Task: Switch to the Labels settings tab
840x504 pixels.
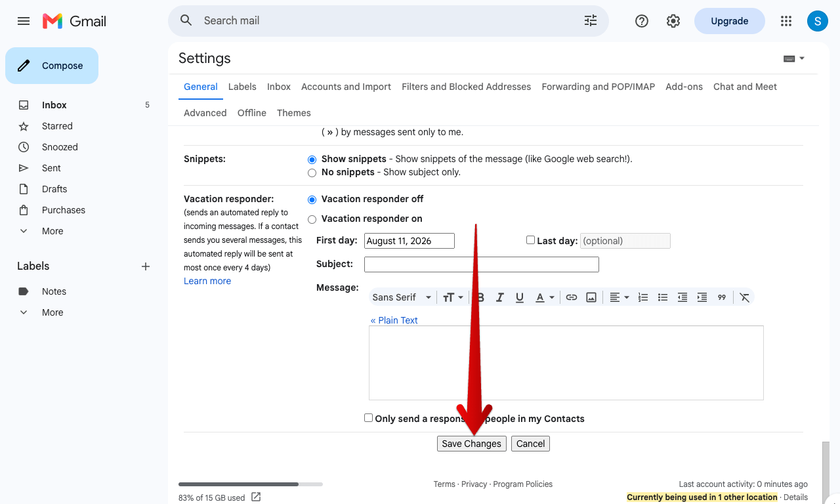Action: (x=242, y=87)
